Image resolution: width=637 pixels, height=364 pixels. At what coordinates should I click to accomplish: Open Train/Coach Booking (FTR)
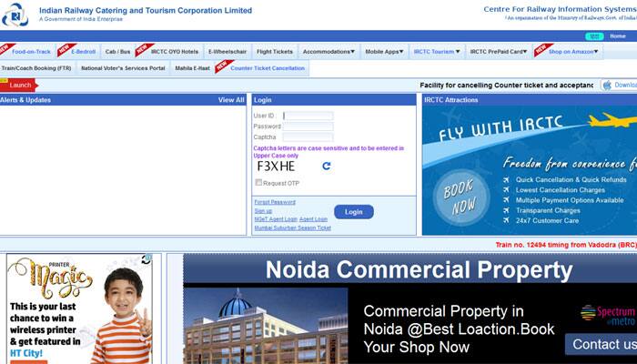tap(36, 68)
